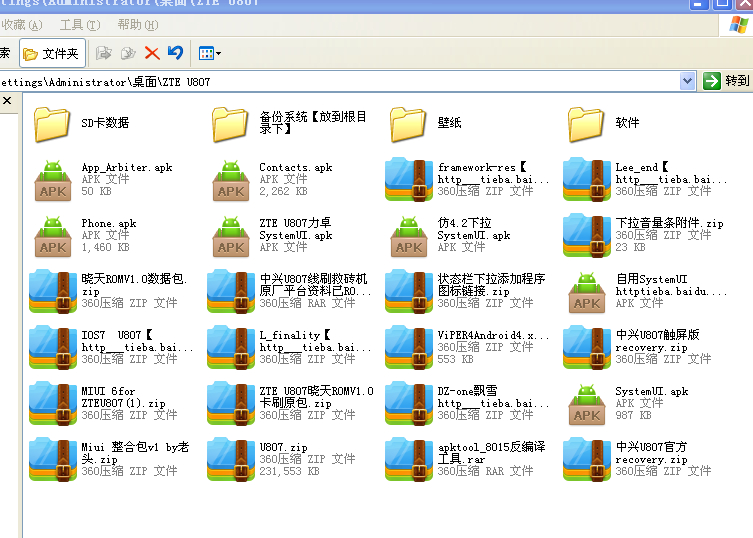Select the framework-res zip archive icon
This screenshot has height=538, width=753.
pos(409,180)
